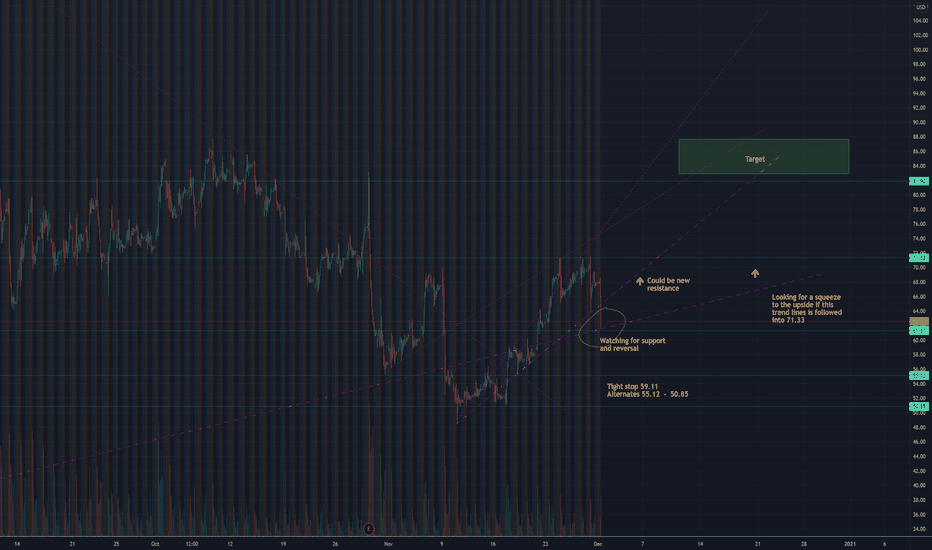Click the up arrow above the squeeze note

(x=755, y=274)
